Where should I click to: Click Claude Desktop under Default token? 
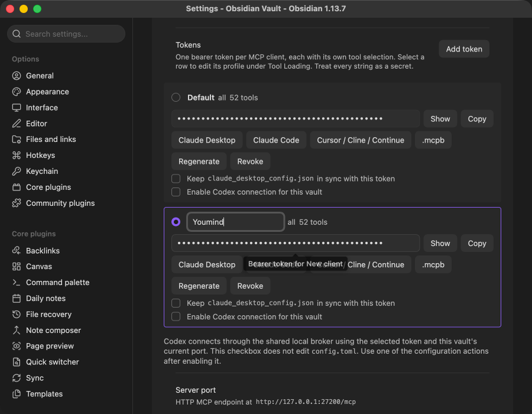coord(207,140)
